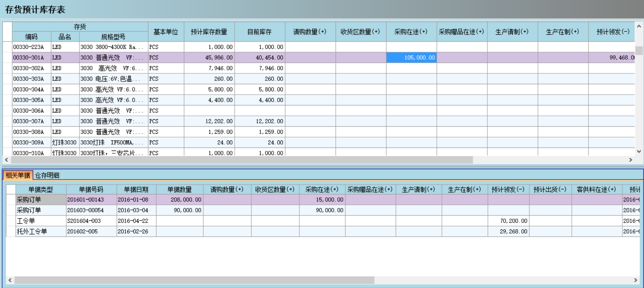Click the upper grid's scroll left arrow

point(7,160)
